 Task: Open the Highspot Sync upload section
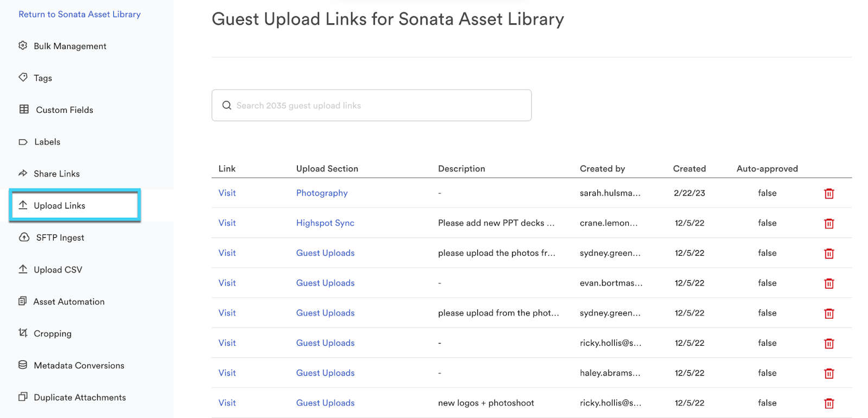pyautogui.click(x=325, y=223)
